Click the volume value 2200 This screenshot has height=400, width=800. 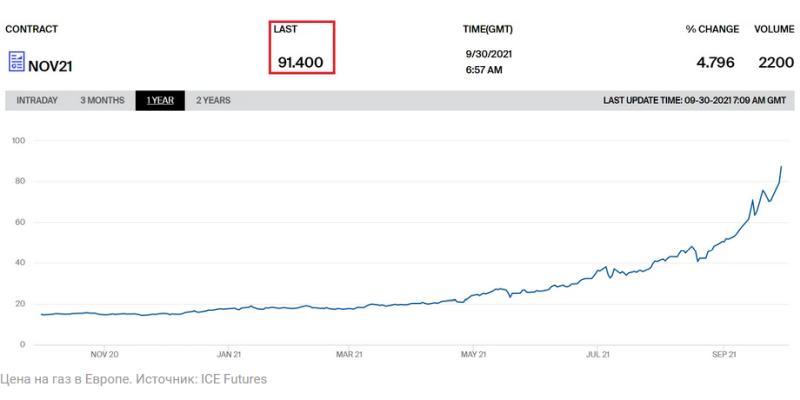[774, 62]
